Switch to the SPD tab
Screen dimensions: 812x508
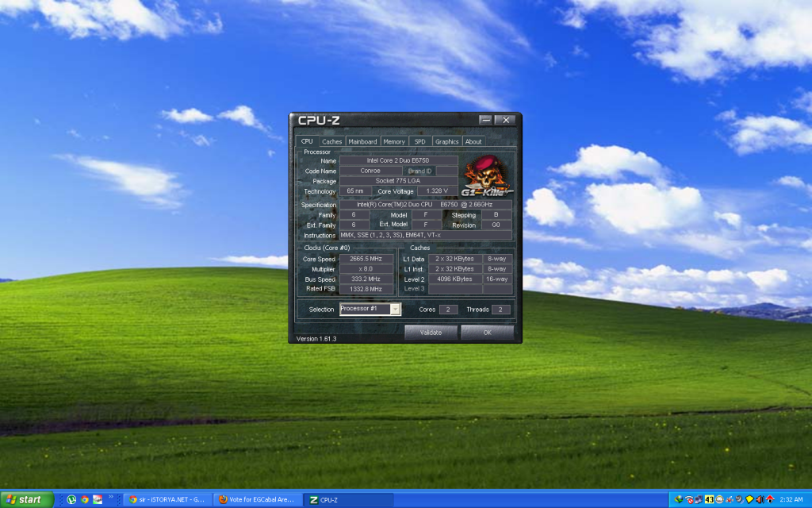tap(420, 141)
